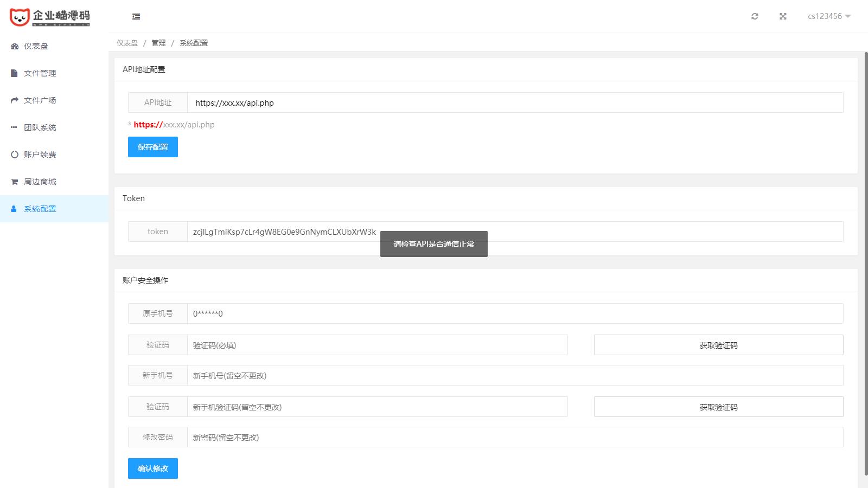Image resolution: width=868 pixels, height=488 pixels.
Task: Click the dashboard gauge icon in sidebar
Action: (x=15, y=47)
